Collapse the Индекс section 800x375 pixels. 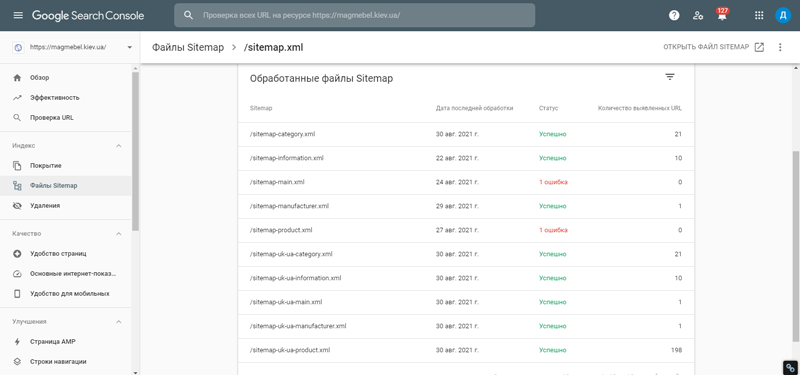tap(118, 146)
